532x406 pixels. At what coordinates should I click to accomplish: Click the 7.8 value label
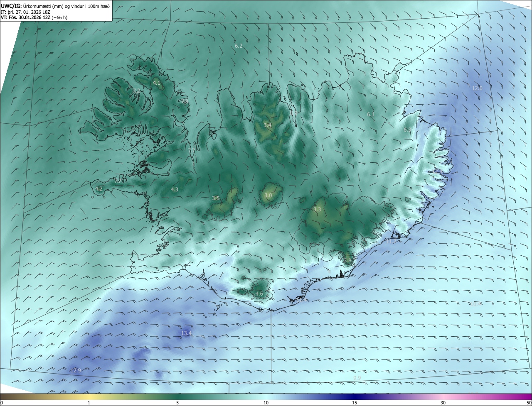(185, 101)
